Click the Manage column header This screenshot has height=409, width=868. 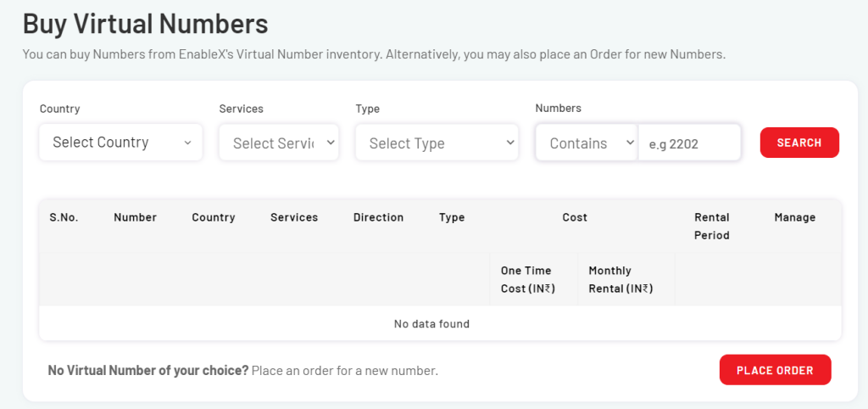pyautogui.click(x=795, y=217)
